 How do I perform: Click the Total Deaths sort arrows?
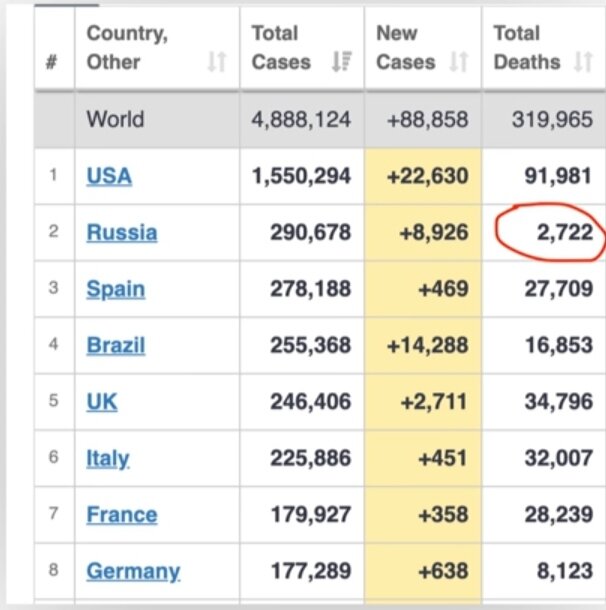(583, 62)
